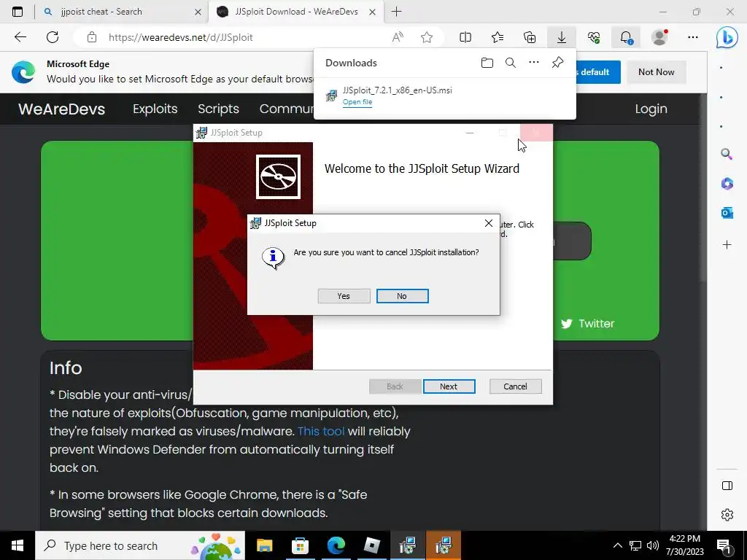Open Microsoft Store from taskbar

[x=300, y=545]
